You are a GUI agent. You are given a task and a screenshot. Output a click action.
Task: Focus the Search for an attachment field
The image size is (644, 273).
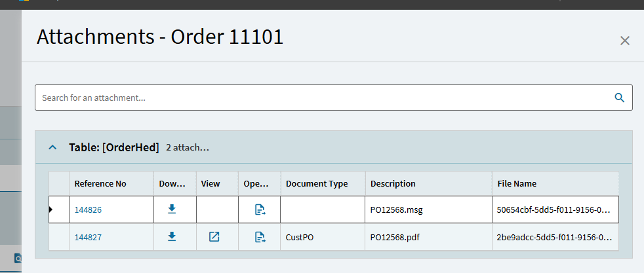(x=321, y=98)
